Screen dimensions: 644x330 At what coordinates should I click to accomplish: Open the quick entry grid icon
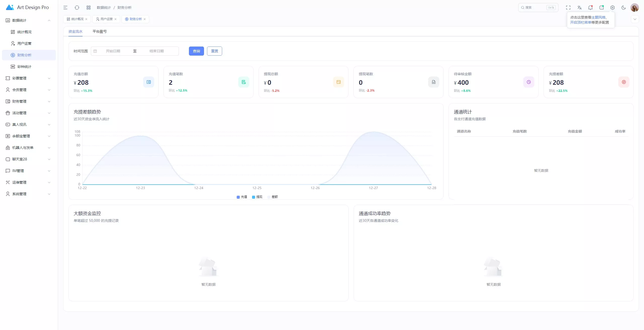[x=89, y=8]
